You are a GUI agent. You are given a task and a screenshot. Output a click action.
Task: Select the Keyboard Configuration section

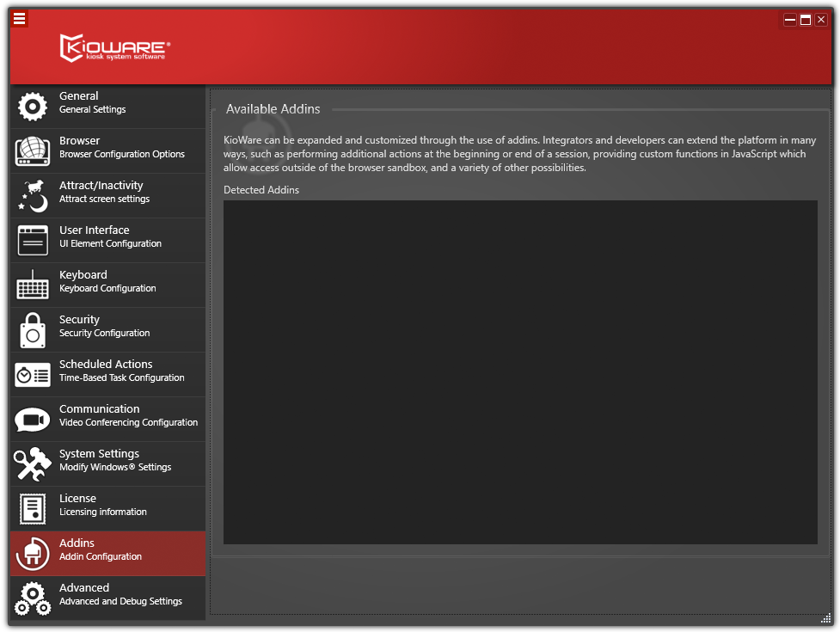[x=107, y=285]
